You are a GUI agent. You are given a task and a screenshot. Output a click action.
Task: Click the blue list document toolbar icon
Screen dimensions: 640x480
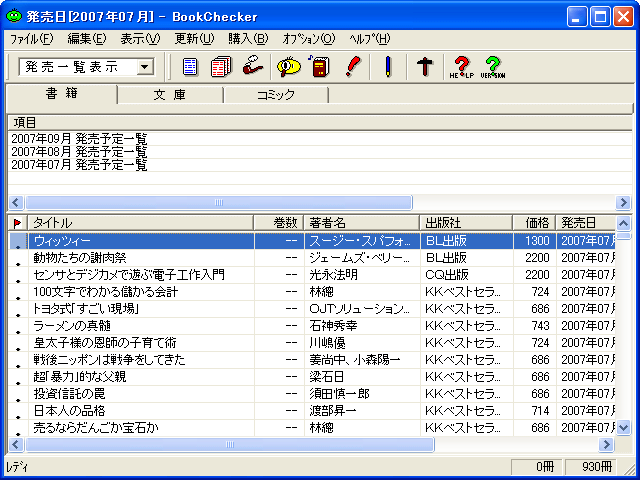click(x=190, y=67)
